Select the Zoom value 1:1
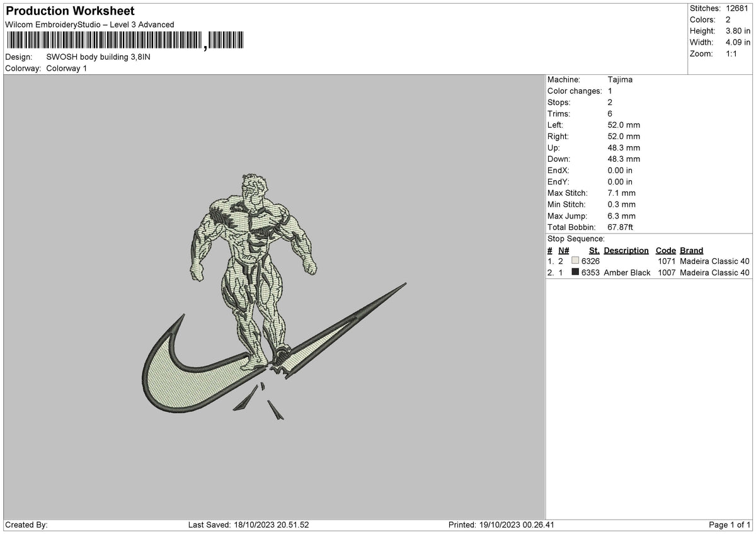Viewport: 756px width, 534px height. click(732, 54)
